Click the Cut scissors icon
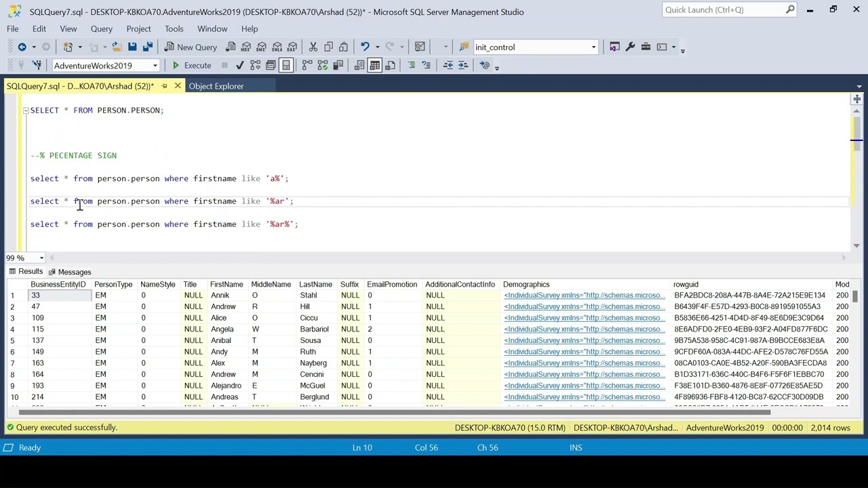868x488 pixels. (x=313, y=47)
